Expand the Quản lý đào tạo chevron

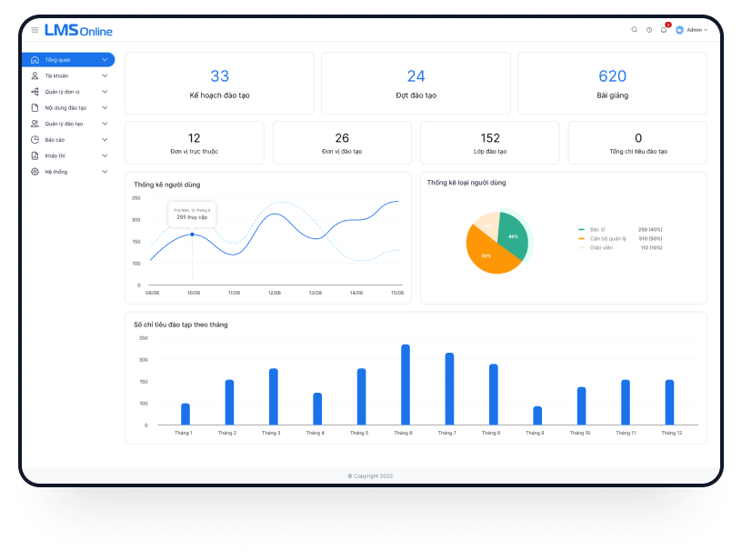click(x=105, y=124)
